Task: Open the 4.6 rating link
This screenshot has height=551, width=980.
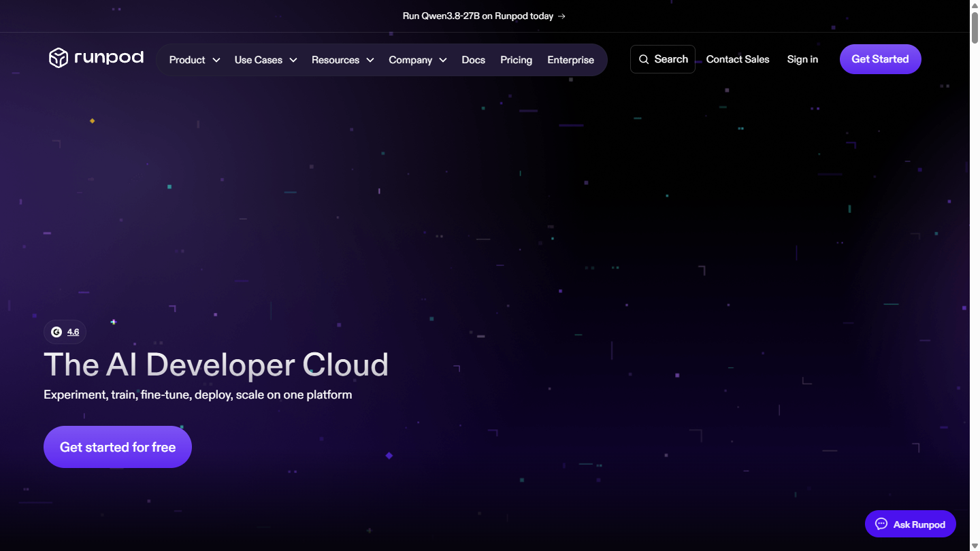Action: 73,332
